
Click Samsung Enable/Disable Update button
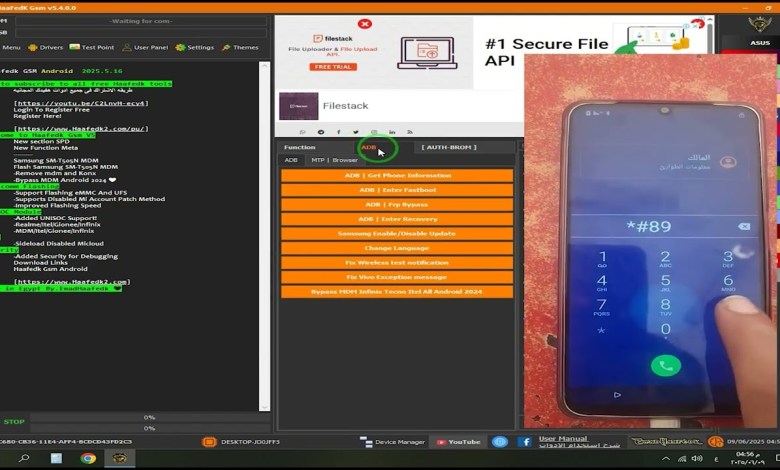coord(397,233)
